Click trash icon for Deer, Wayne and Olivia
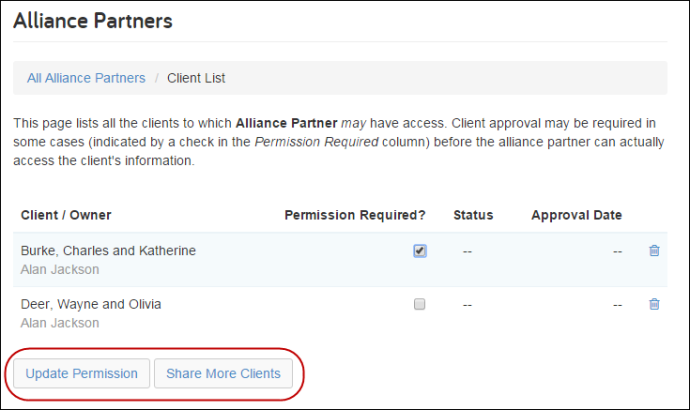 (654, 304)
